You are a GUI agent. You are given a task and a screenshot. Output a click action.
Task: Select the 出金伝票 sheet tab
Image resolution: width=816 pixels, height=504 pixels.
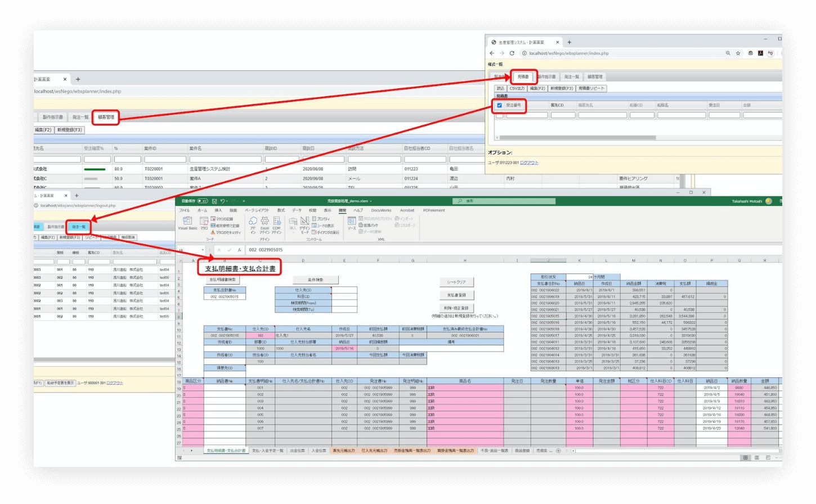pos(297,451)
